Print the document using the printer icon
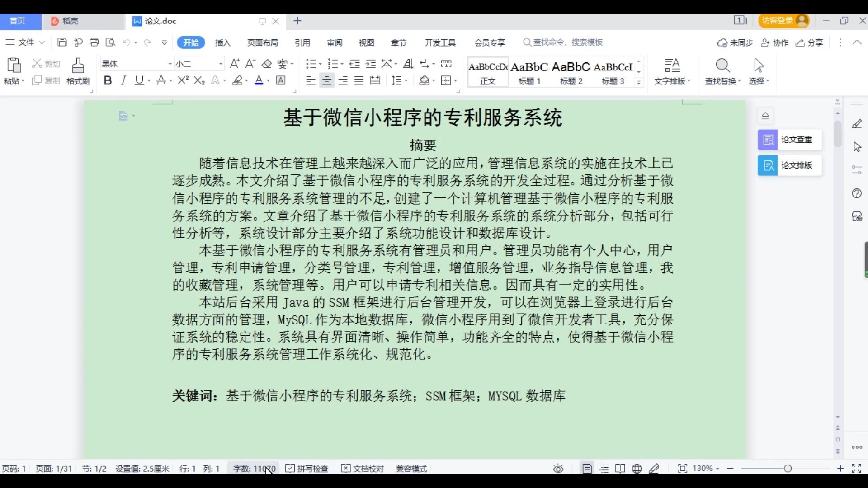 pyautogui.click(x=94, y=42)
